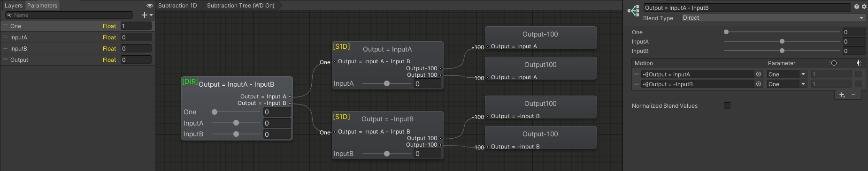This screenshot has height=171, width=868.
Task: Adjust the InputB slider in the S1D node
Action: 387,154
